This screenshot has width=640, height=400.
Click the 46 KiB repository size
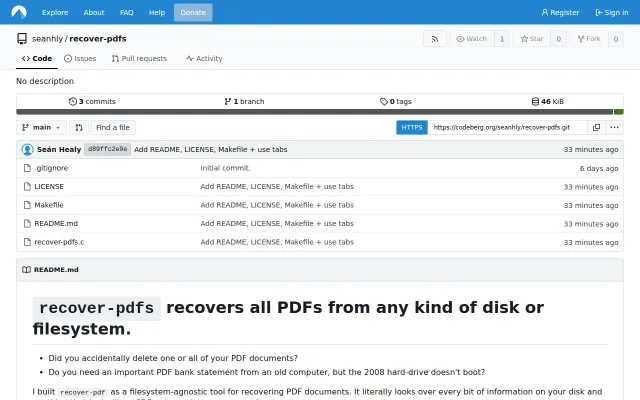click(x=547, y=101)
